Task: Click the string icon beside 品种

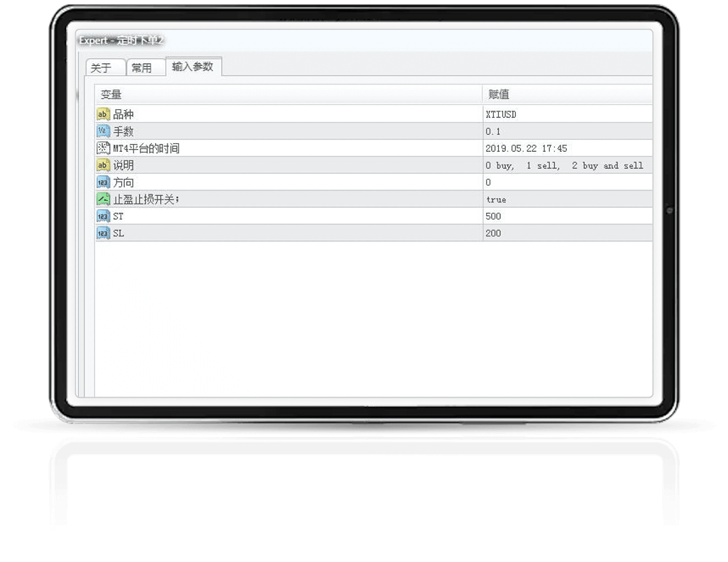Action: [103, 114]
